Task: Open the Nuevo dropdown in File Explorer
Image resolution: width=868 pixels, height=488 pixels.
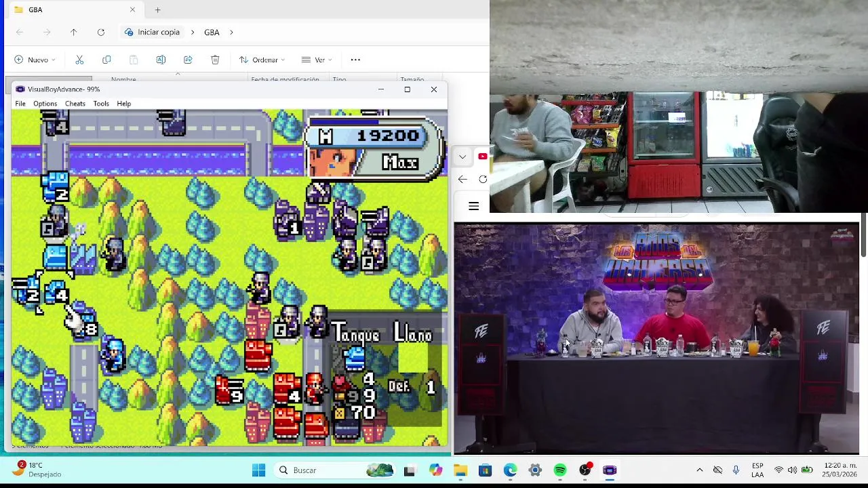Action: (35, 60)
